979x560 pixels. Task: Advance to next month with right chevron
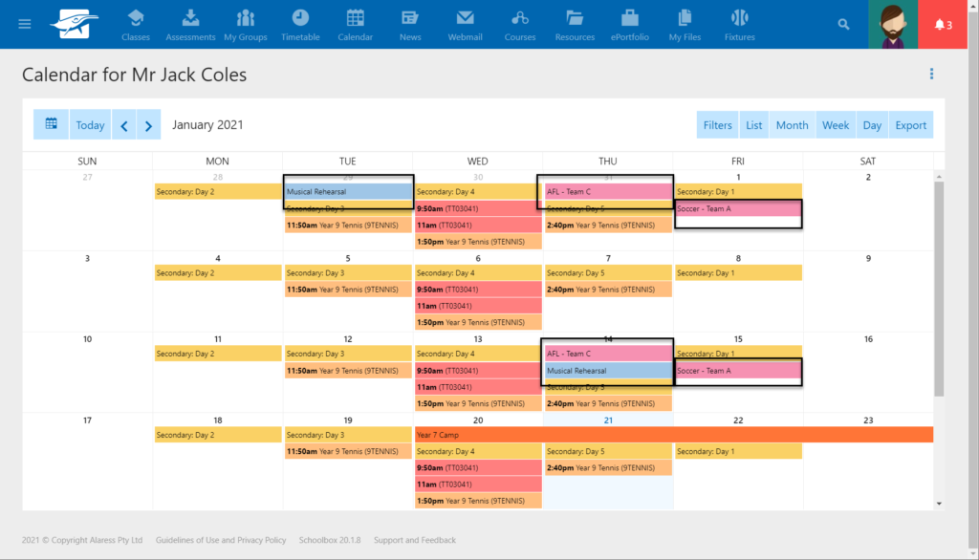pos(148,124)
